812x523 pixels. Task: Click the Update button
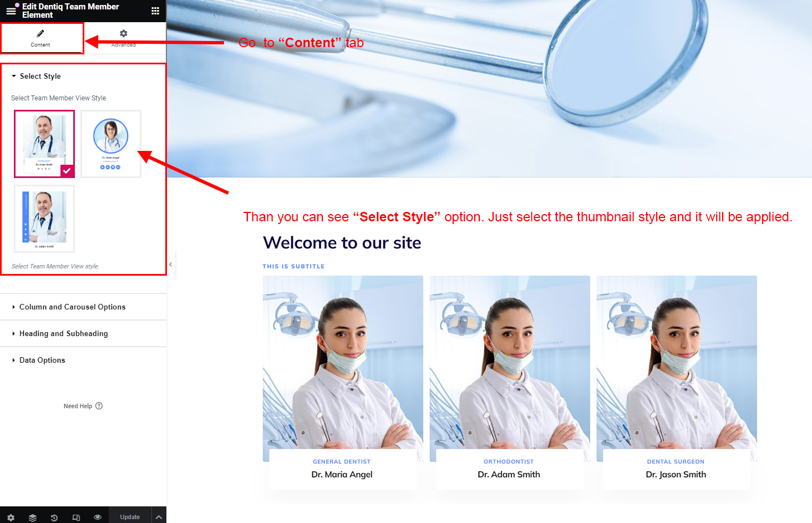point(130,517)
